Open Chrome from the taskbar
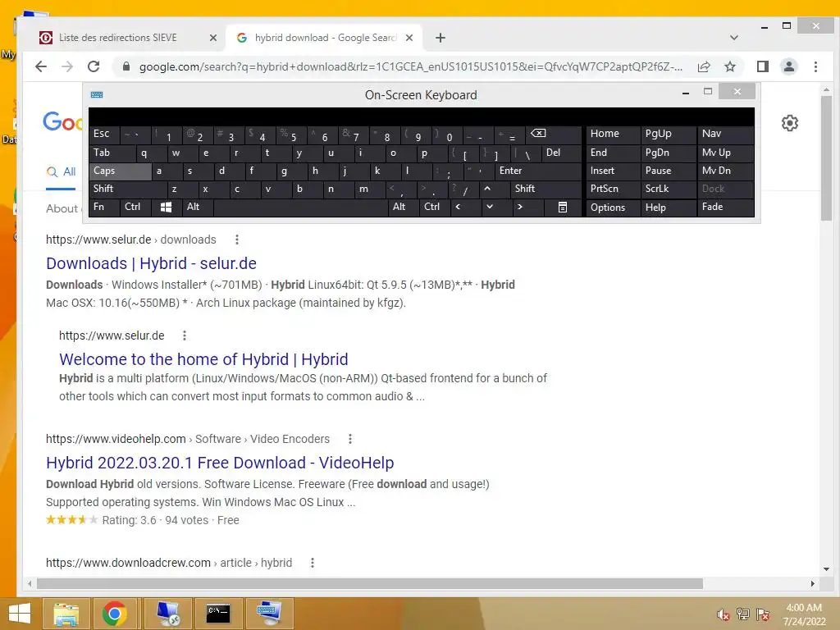The image size is (840, 630). (114, 614)
